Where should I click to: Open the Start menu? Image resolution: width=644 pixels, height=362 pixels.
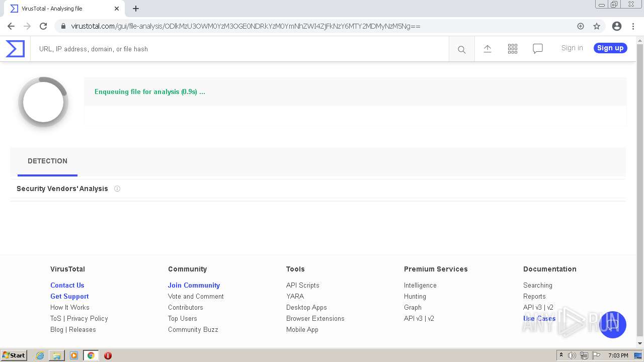(x=14, y=355)
